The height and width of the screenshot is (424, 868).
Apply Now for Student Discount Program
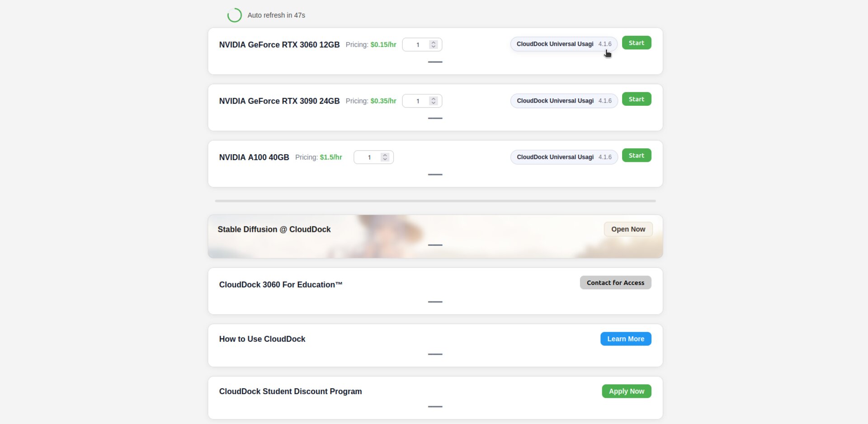(626, 391)
